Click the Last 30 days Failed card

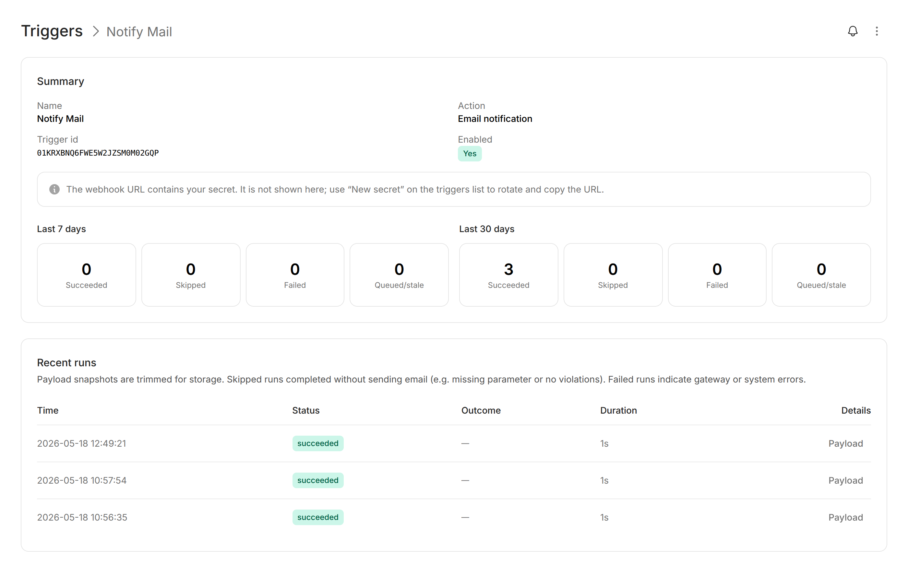pos(717,275)
